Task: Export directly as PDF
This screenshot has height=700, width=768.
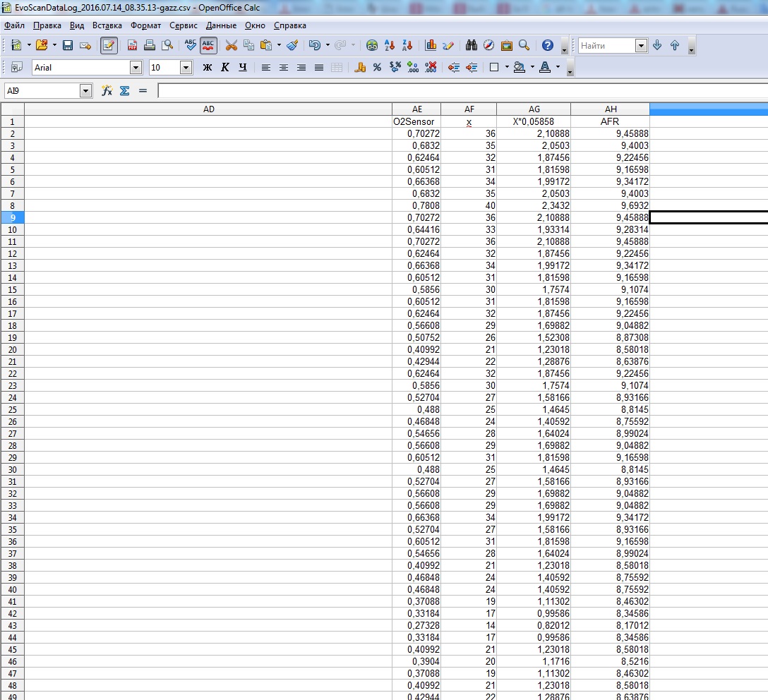Action: (x=132, y=45)
